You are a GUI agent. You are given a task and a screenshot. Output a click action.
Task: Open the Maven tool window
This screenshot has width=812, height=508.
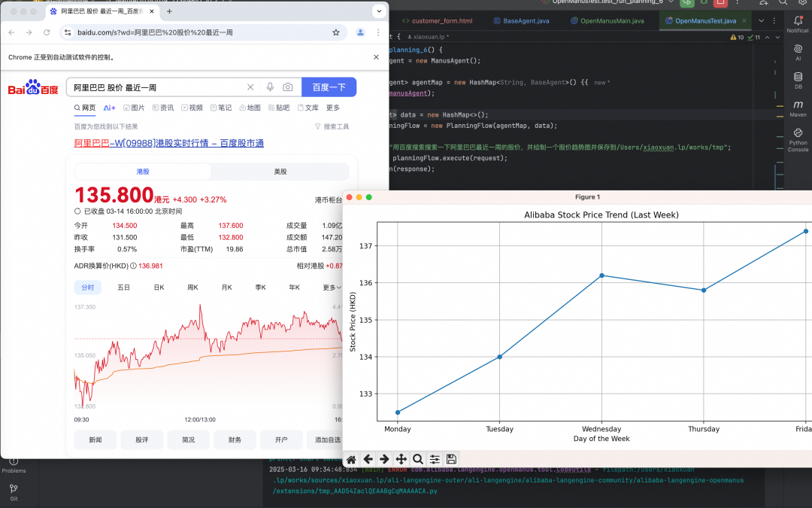coord(798,109)
